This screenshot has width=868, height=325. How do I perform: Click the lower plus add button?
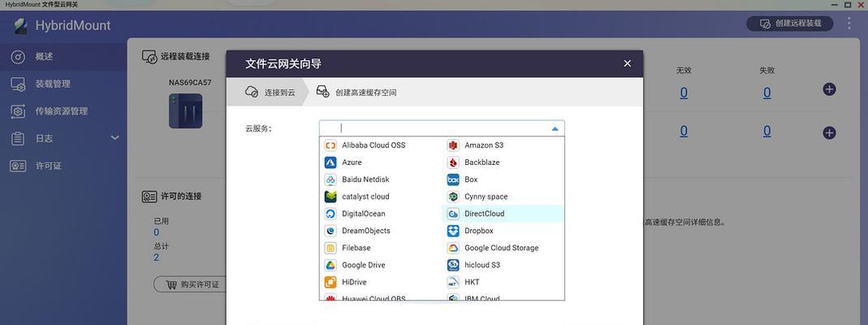pyautogui.click(x=829, y=133)
